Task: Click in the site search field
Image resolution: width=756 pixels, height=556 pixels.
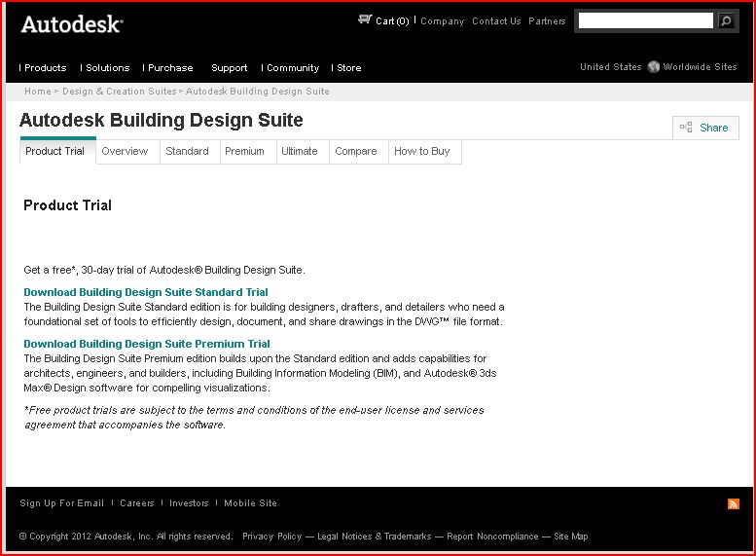Action: pos(645,20)
